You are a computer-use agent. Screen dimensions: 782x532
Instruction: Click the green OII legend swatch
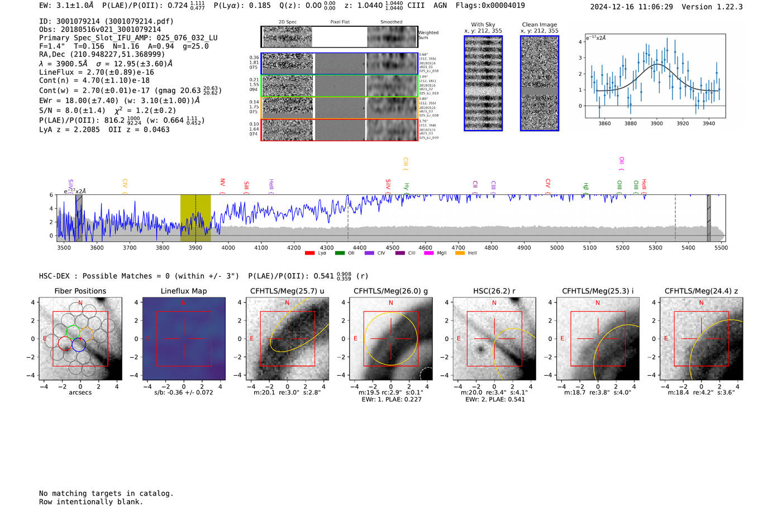pos(340,253)
